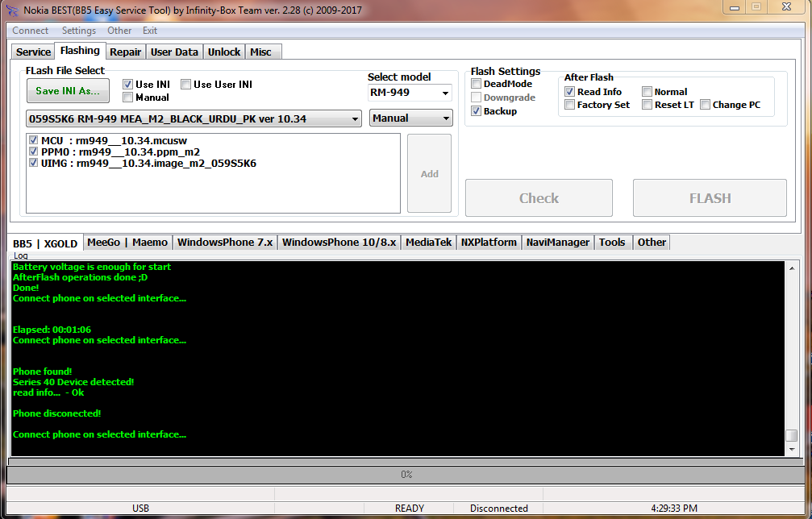The image size is (812, 519).
Task: Minimize the Nokia BEST window
Action: (x=735, y=7)
